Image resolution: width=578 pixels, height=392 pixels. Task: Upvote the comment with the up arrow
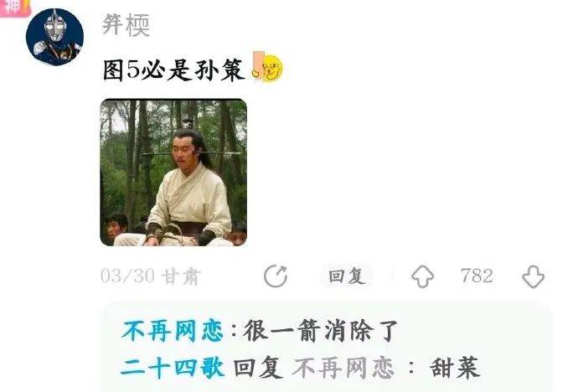point(422,276)
